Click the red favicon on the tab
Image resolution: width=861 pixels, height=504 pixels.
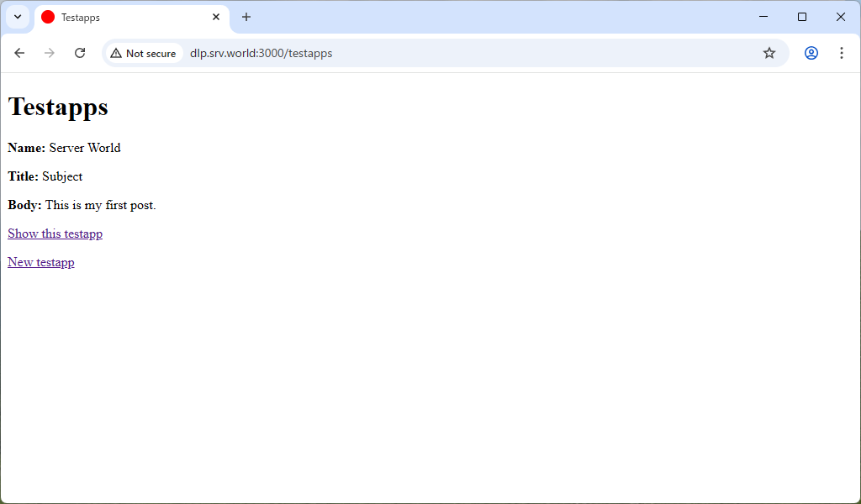[48, 17]
